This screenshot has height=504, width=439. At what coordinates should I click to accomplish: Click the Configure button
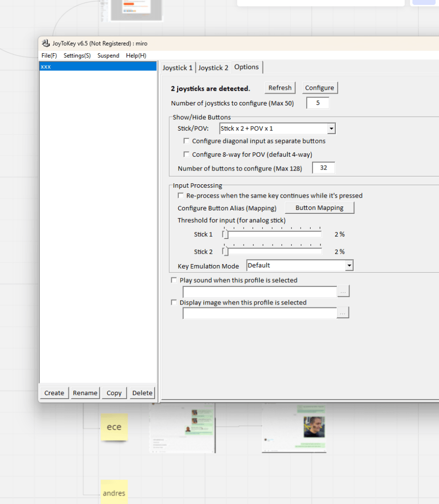pos(319,88)
